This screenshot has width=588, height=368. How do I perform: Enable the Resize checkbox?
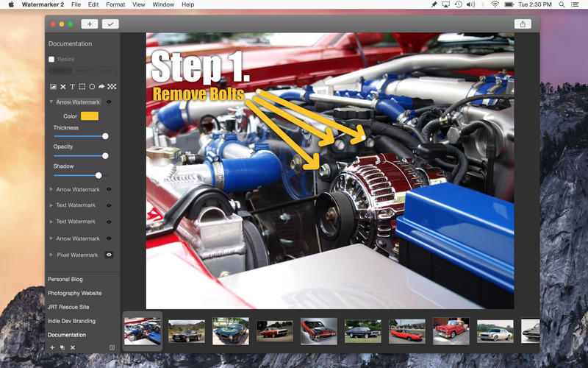[51, 59]
